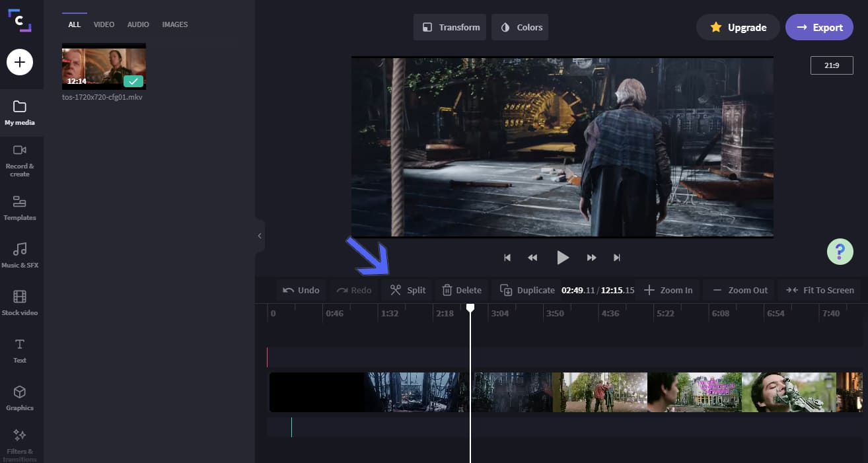Click the white playhead handle on the ruler
This screenshot has width=868, height=463.
pos(470,308)
